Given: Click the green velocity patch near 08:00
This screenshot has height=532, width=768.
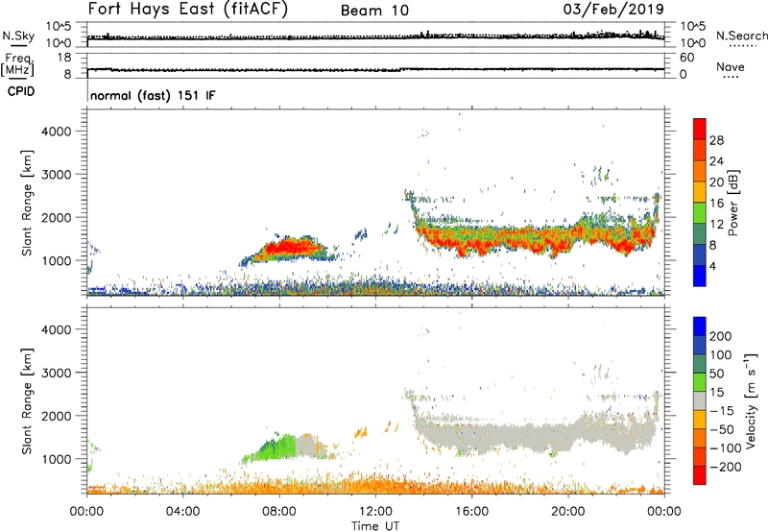Looking at the screenshot, I should pos(276,448).
